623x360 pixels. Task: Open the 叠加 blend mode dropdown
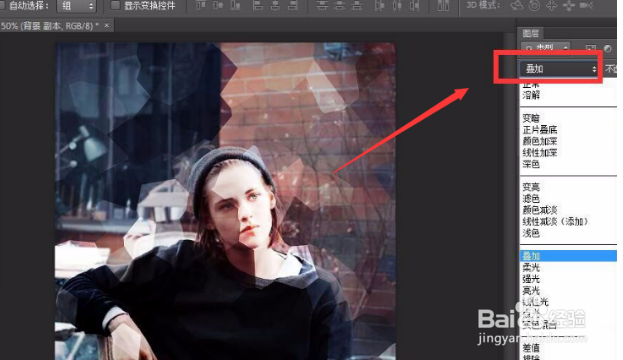point(559,69)
